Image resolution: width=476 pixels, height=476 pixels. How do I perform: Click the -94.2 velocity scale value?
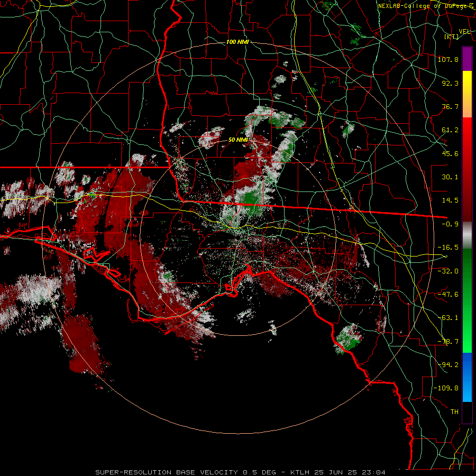(448, 364)
